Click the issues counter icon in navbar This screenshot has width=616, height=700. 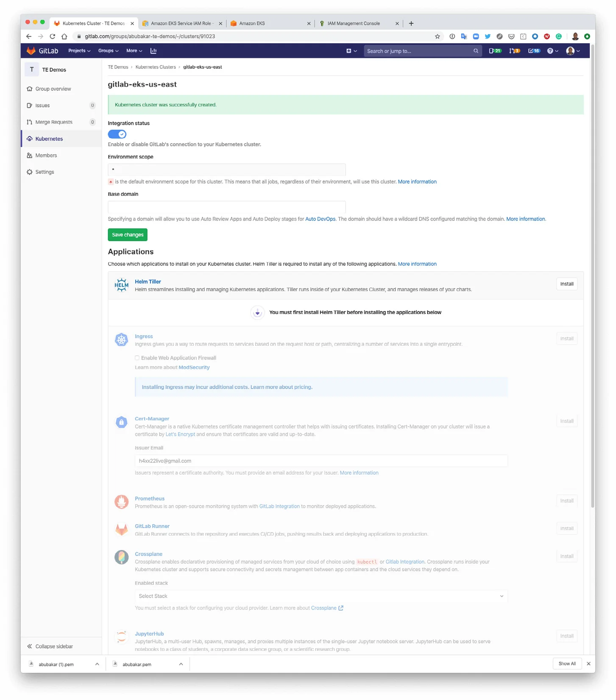(495, 51)
